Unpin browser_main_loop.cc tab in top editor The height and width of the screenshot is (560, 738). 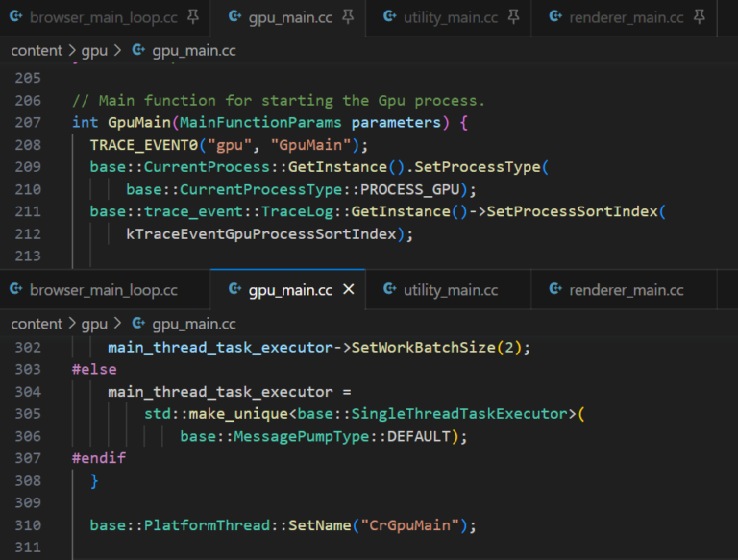pyautogui.click(x=192, y=16)
